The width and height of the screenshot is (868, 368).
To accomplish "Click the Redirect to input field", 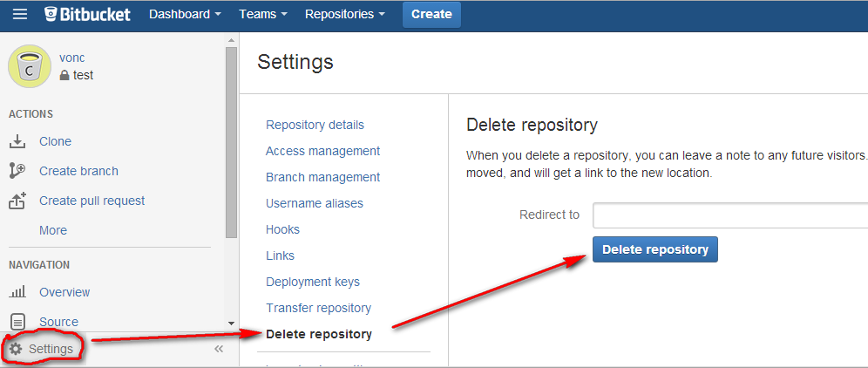I will coord(729,215).
